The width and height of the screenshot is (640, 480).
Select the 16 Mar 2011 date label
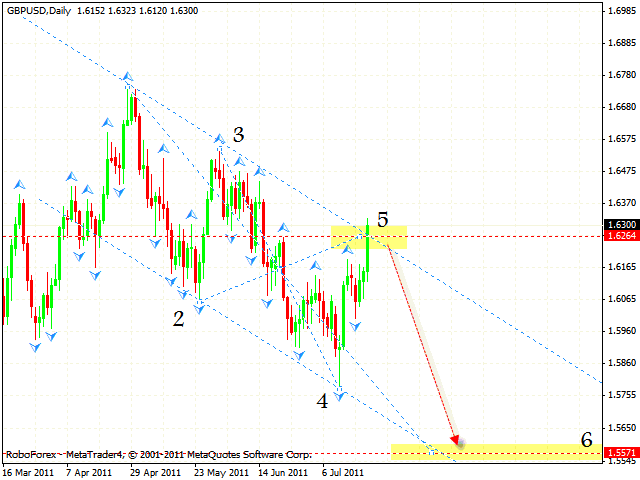pyautogui.click(x=29, y=473)
